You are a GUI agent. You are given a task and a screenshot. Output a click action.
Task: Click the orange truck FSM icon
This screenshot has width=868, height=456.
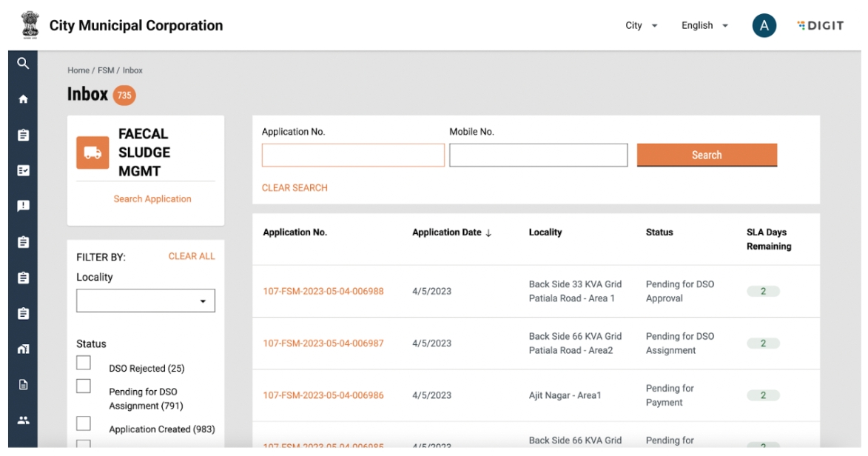[92, 152]
